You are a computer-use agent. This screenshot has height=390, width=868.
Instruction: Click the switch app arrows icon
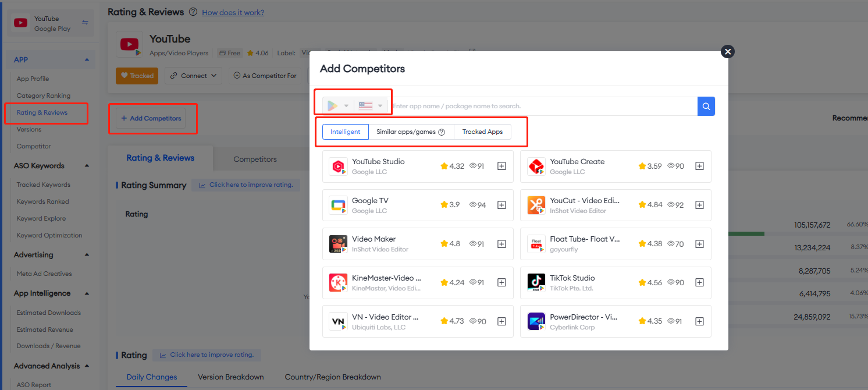coord(85,23)
